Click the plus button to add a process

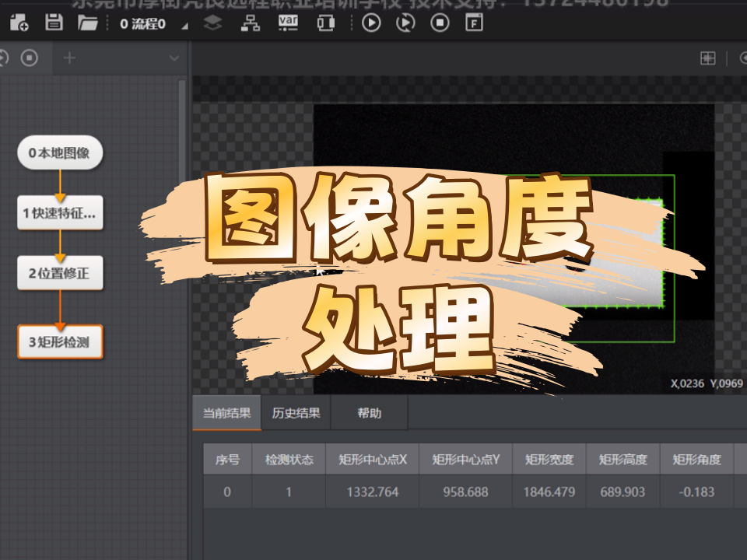pos(70,58)
